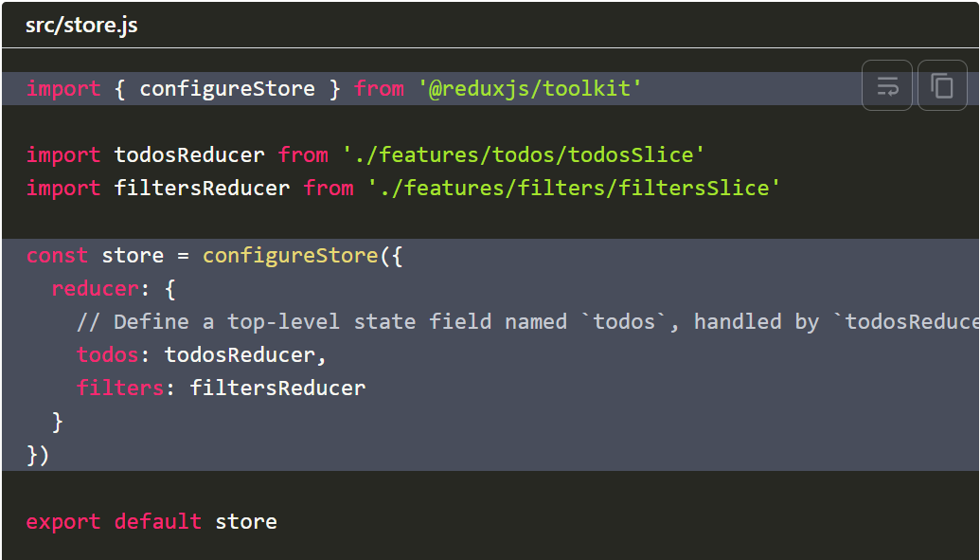Click the reducer property key
Viewport: 980px width, 560px height.
95,289
